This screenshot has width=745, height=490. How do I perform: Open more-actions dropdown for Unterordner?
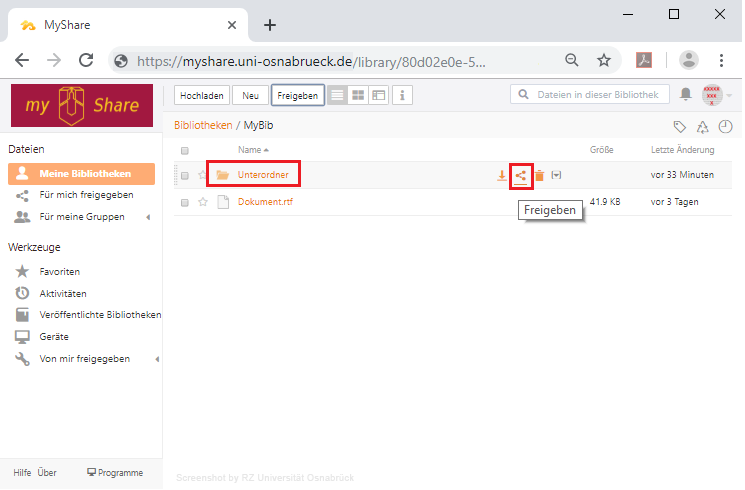pos(557,176)
